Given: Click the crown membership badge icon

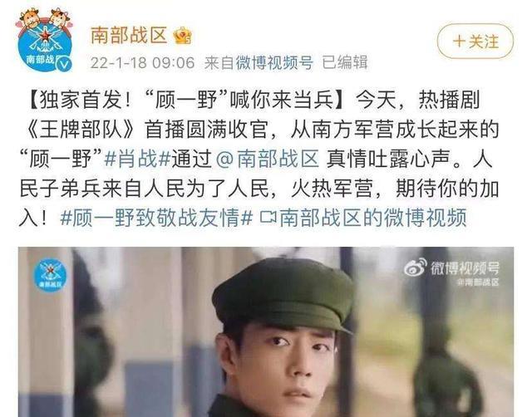Looking at the screenshot, I should [x=183, y=36].
